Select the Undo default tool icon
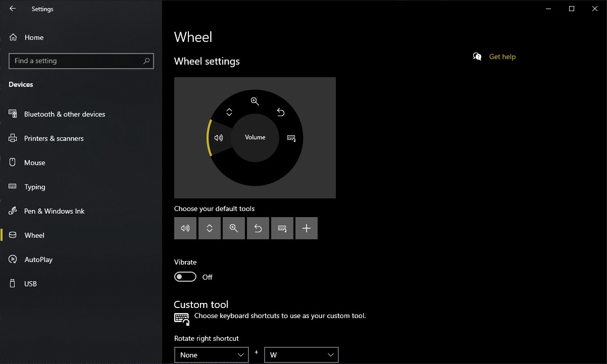This screenshot has width=607, height=364. click(x=258, y=228)
